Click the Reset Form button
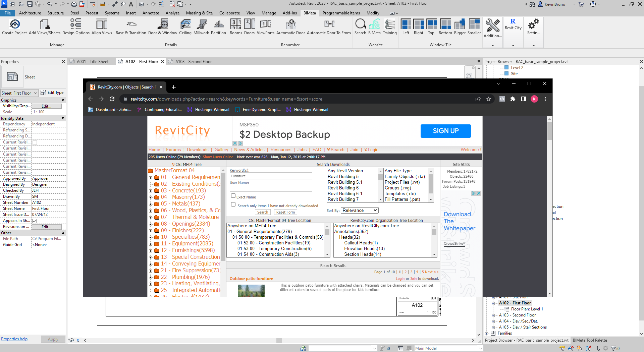Image resolution: width=644 pixels, height=352 pixels. [x=285, y=212]
